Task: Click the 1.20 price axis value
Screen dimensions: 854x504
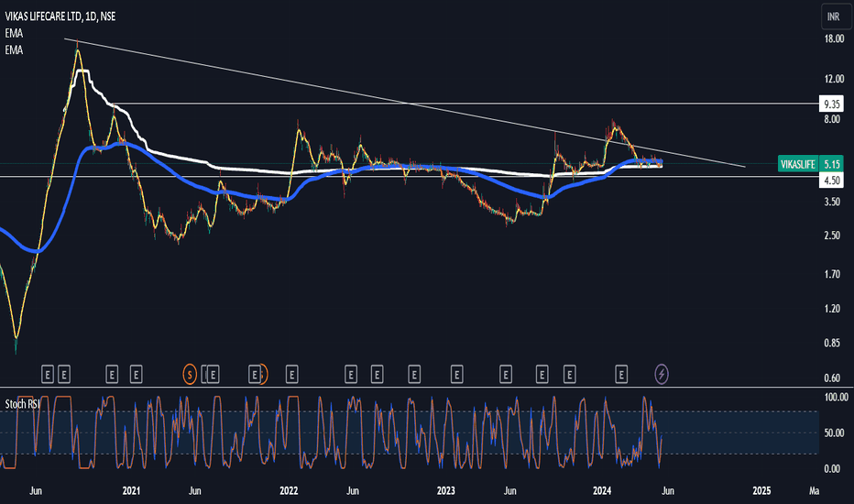Action: coord(832,309)
